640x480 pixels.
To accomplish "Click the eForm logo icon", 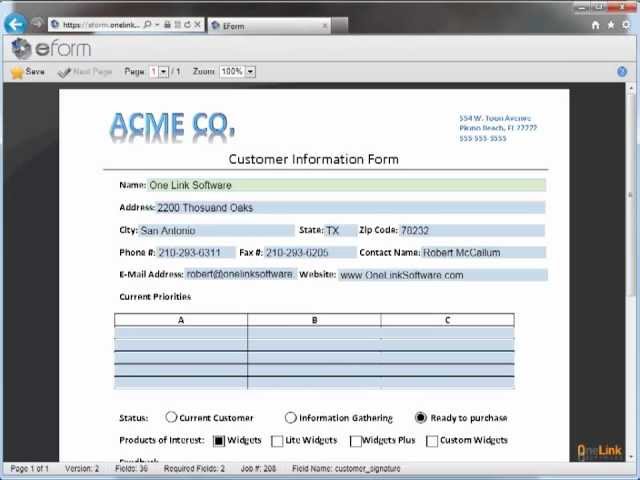I will 21,49.
